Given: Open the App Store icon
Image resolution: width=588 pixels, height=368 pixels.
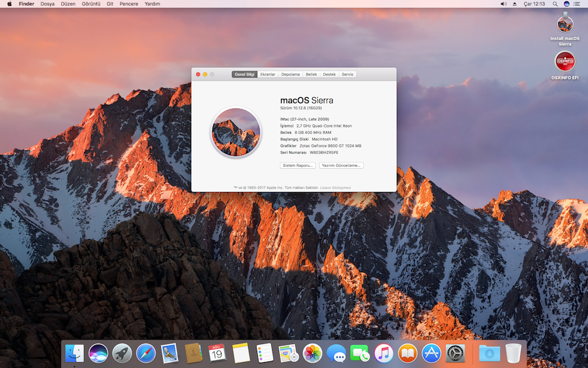Looking at the screenshot, I should 431,353.
